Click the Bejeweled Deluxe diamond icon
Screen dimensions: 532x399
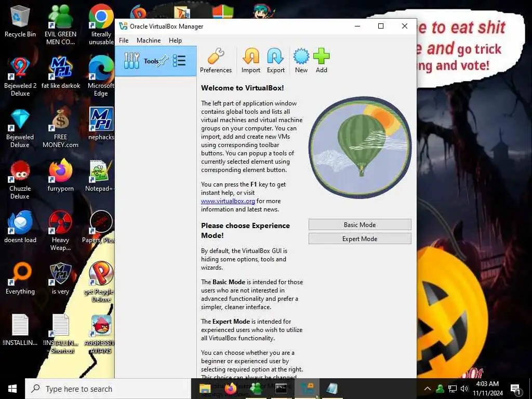click(x=20, y=119)
